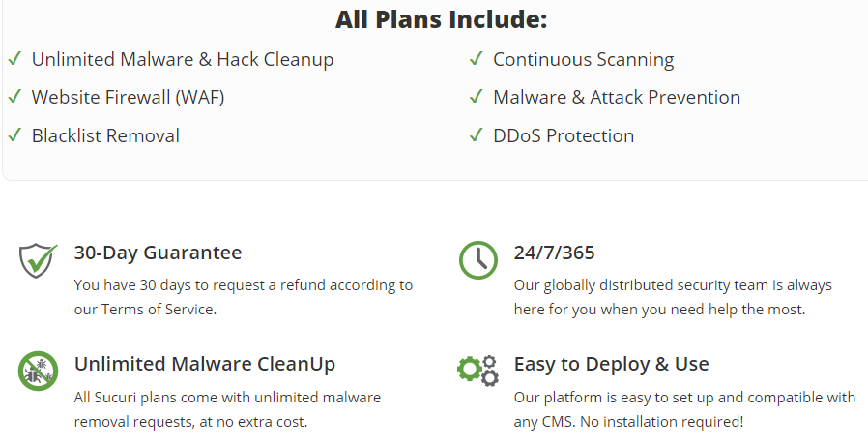The image size is (868, 446).
Task: Click the Website Firewall (WAF) feature text
Action: coord(128,97)
